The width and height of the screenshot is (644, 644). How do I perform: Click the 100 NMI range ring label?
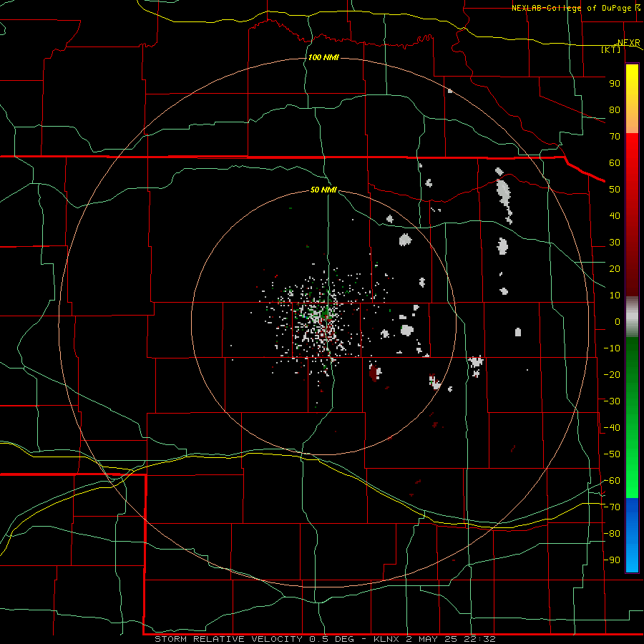(x=323, y=57)
